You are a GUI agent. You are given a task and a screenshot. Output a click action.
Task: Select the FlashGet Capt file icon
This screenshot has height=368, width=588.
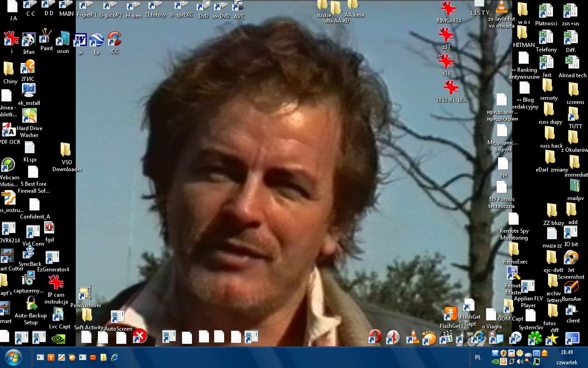pyautogui.click(x=469, y=305)
